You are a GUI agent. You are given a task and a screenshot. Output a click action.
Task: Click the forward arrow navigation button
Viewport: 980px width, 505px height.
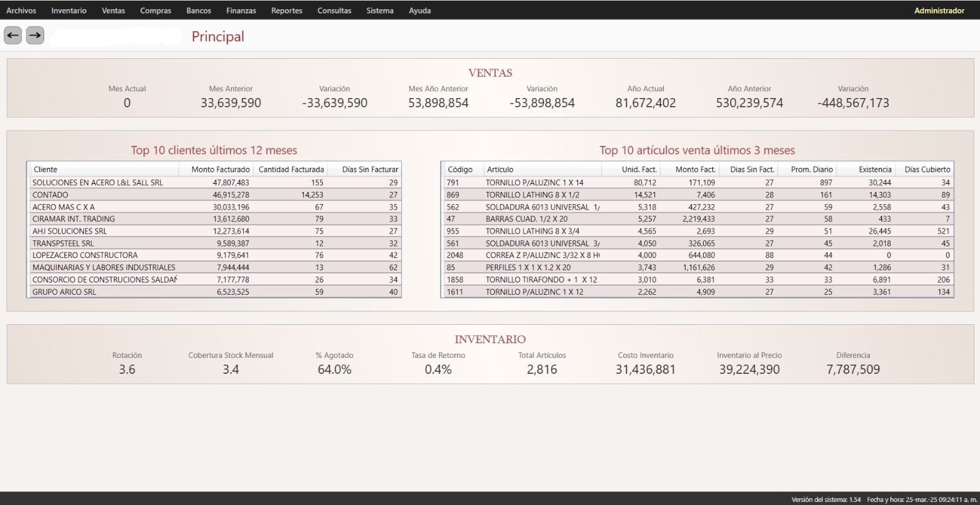pos(35,36)
